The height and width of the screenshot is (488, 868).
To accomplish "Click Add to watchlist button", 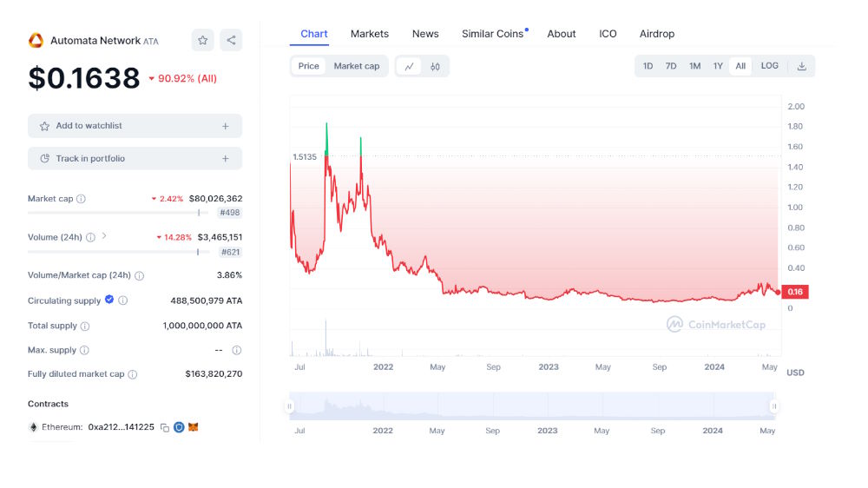I will click(135, 126).
